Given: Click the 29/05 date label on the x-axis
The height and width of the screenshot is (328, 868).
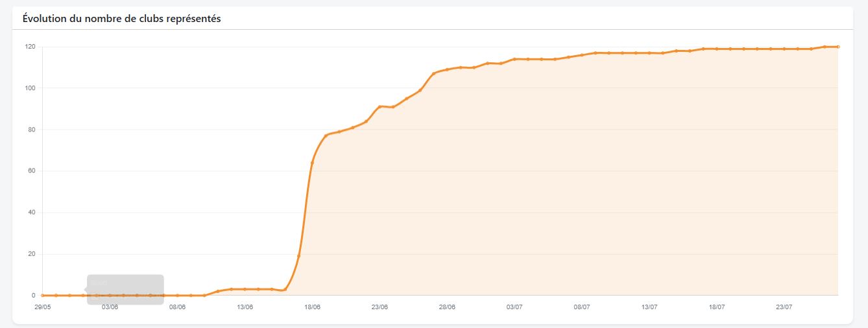Looking at the screenshot, I should click(x=43, y=308).
